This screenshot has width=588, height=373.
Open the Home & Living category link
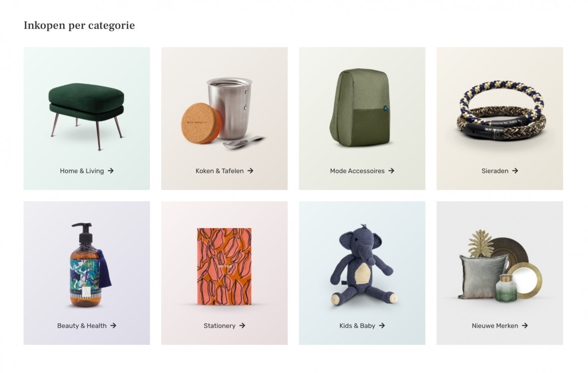[82, 171]
